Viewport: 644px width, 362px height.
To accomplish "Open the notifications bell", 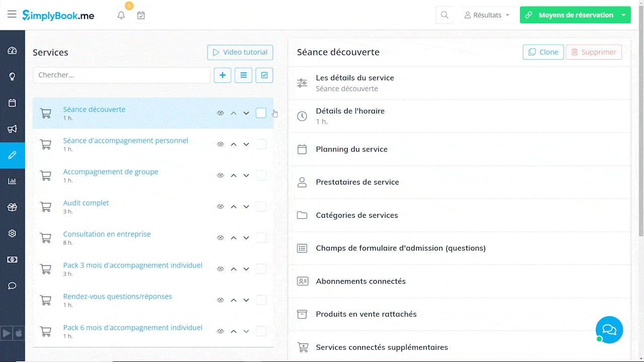I will (121, 16).
